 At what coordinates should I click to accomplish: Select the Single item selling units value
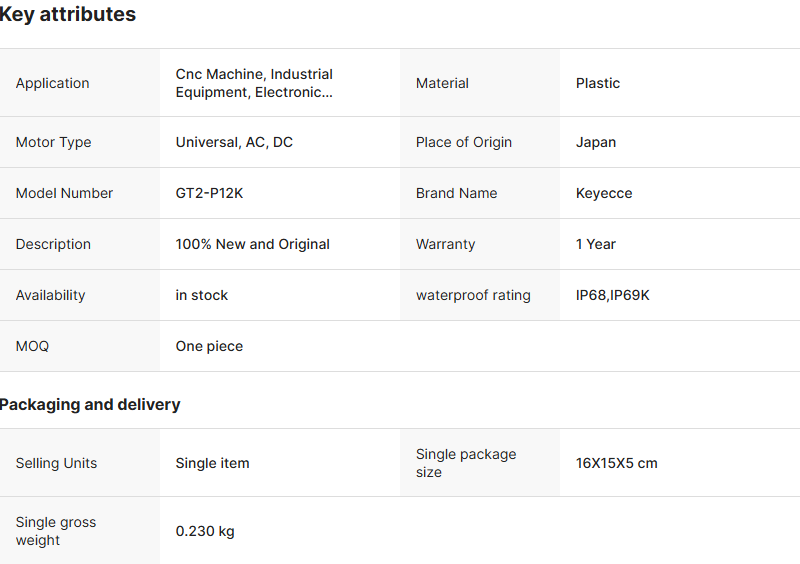(212, 463)
